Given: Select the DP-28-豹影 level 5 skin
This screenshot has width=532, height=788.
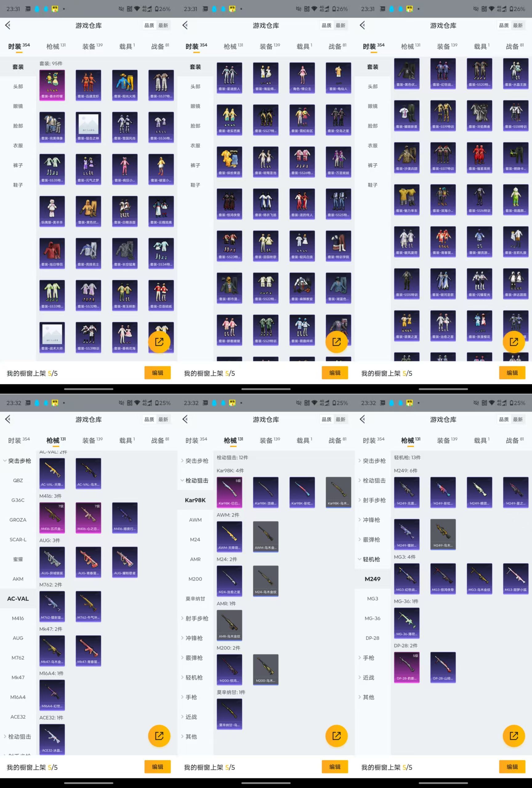Looking at the screenshot, I should pyautogui.click(x=407, y=667).
